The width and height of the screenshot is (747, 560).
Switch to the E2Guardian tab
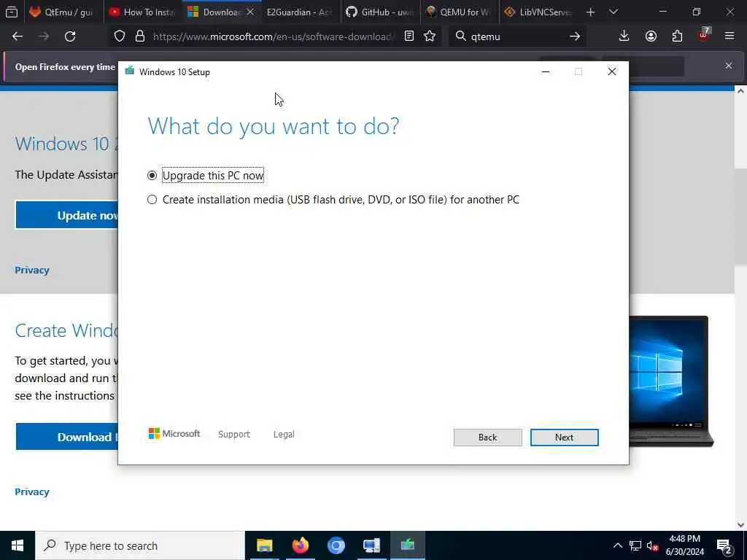300,12
